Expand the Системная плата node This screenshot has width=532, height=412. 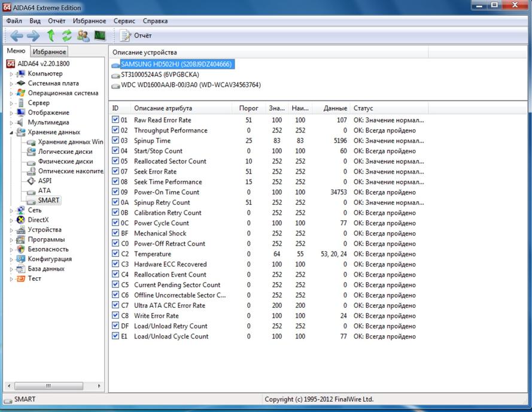click(11, 84)
